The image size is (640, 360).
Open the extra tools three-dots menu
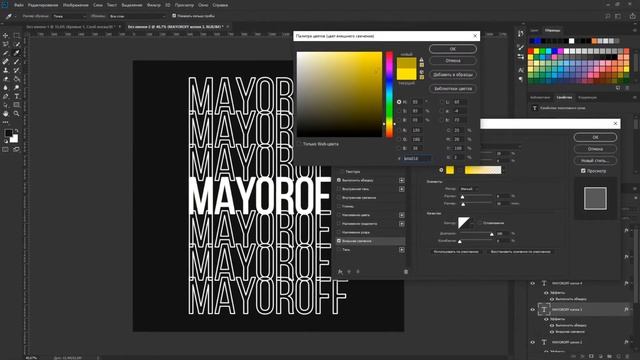point(5,122)
